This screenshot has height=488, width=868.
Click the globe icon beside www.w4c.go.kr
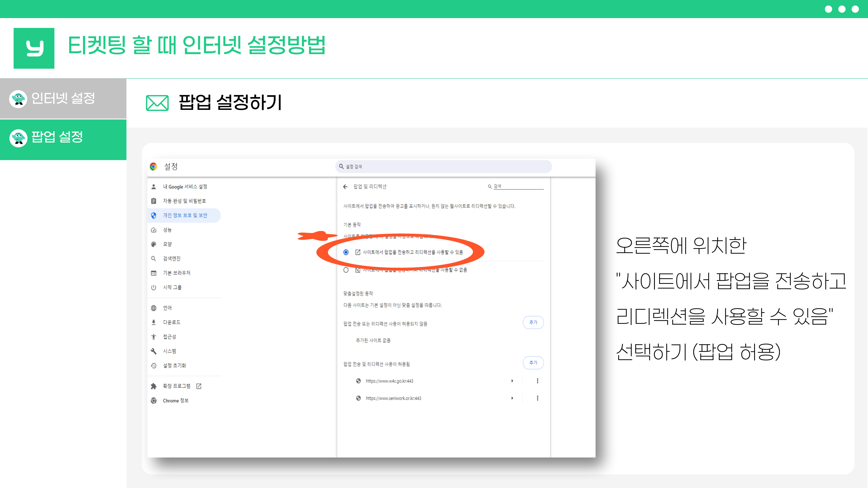pos(358,381)
